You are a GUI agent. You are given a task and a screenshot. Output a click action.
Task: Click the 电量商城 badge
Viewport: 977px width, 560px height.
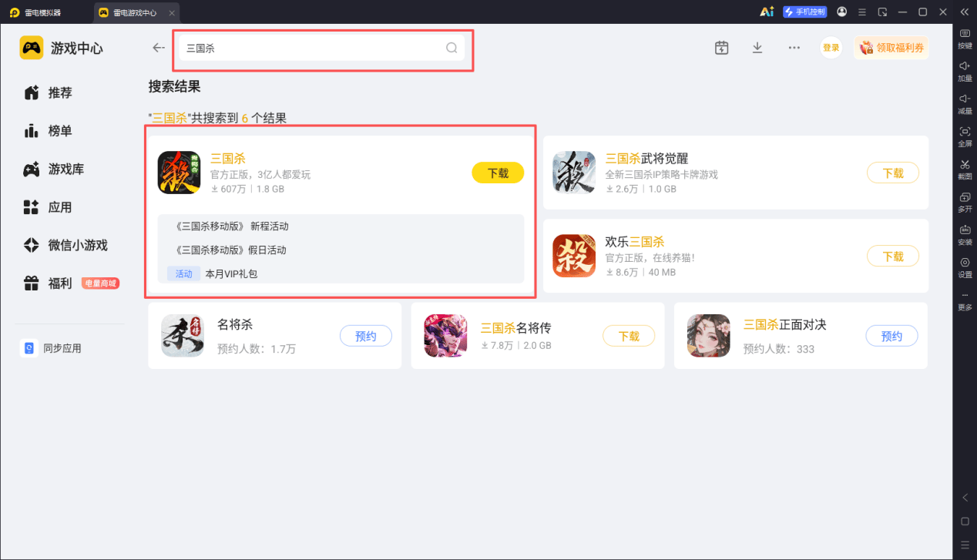point(100,283)
